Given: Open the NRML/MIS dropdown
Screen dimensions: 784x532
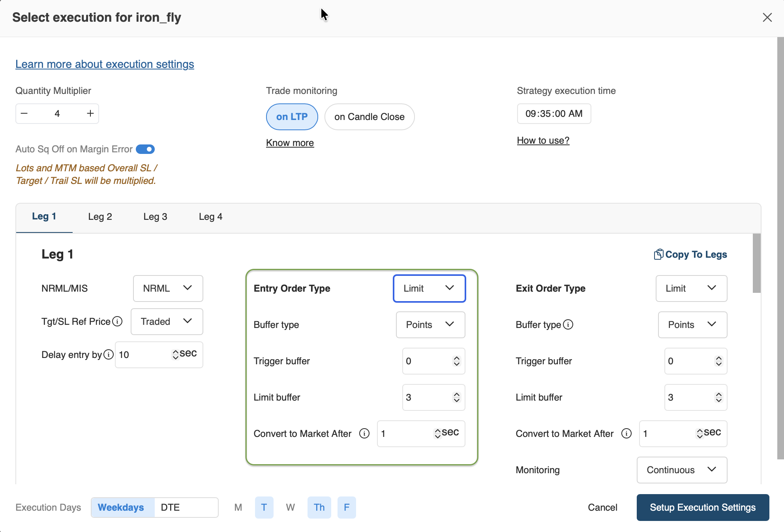Looking at the screenshot, I should [x=168, y=288].
